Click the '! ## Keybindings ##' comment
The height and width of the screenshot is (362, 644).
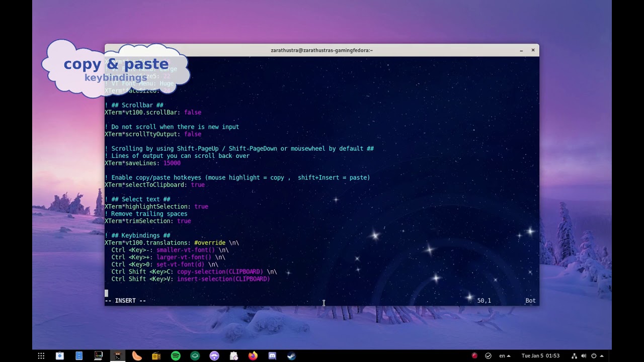[137, 235]
